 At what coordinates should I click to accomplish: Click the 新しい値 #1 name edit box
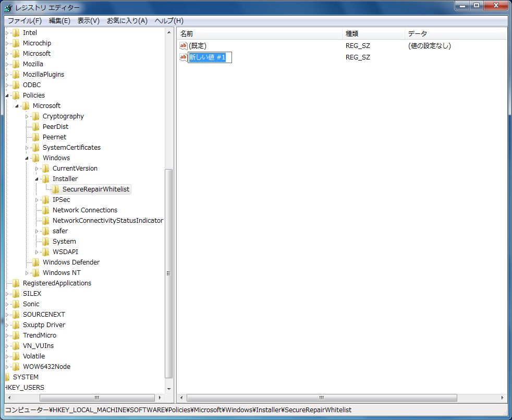click(x=210, y=57)
